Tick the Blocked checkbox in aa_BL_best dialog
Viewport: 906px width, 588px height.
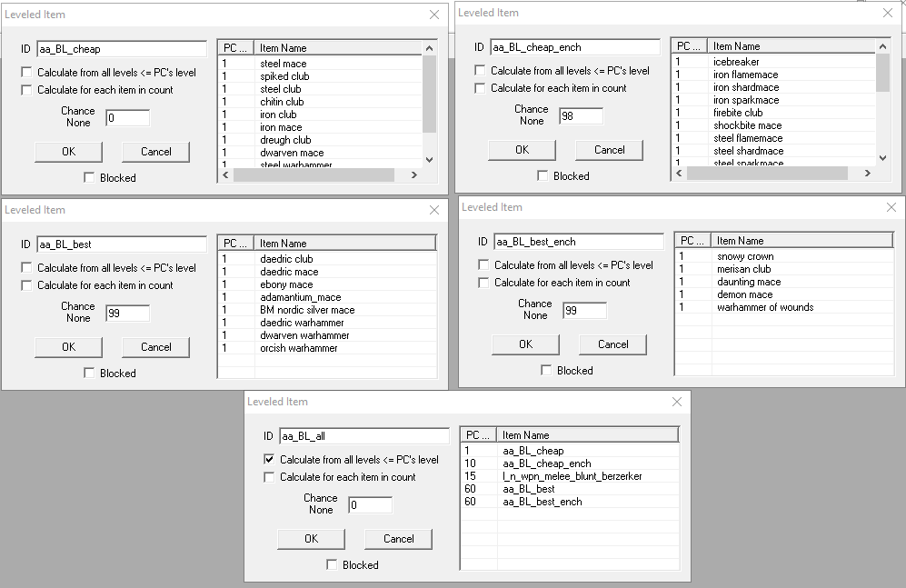point(89,373)
